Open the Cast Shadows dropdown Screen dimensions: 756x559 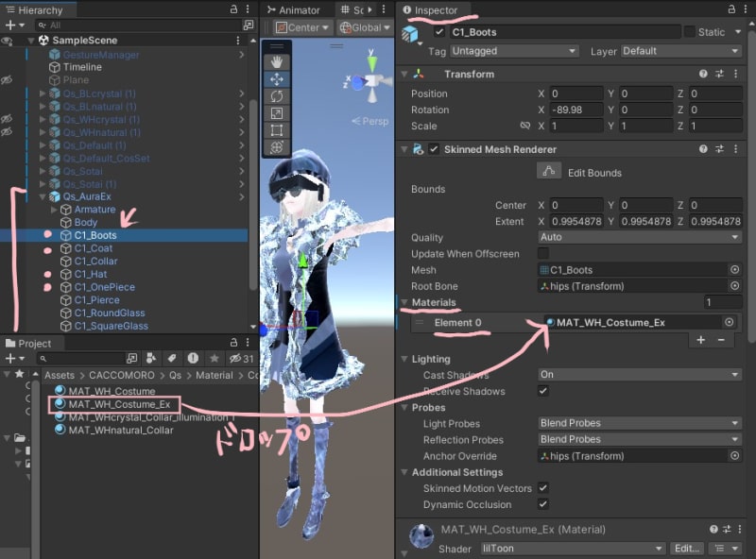point(639,375)
